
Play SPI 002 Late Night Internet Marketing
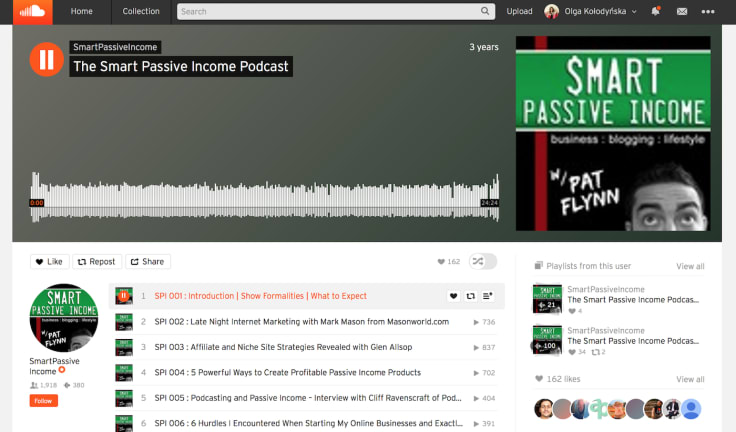point(301,322)
